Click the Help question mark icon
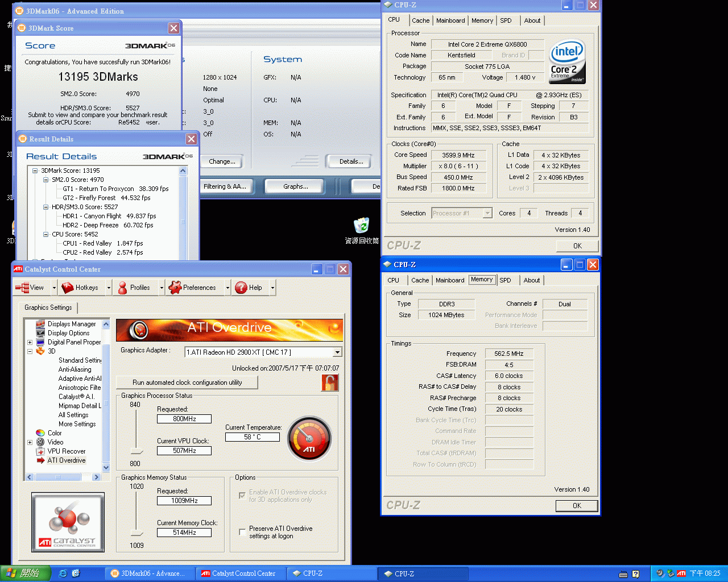This screenshot has width=728, height=582. click(x=241, y=288)
